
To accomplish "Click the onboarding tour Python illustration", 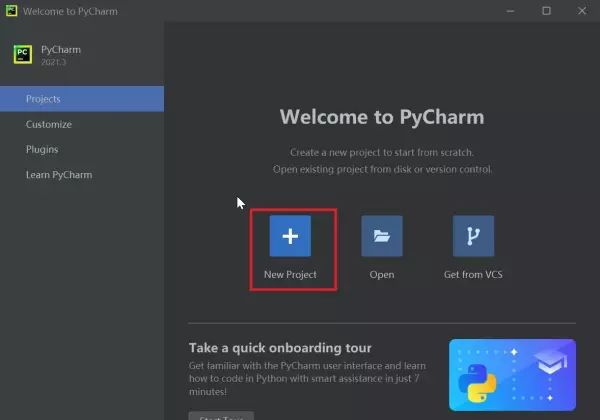I will coord(512,375).
